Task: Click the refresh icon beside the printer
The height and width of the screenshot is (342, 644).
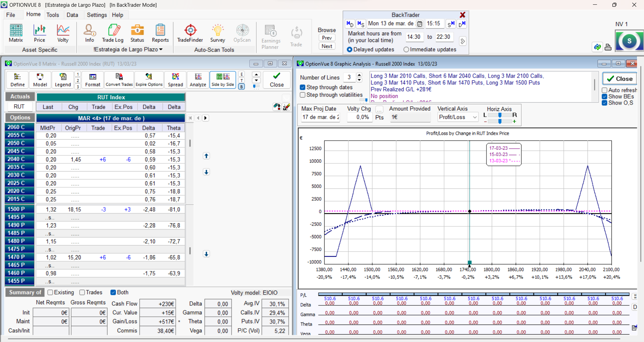Action: tap(597, 47)
